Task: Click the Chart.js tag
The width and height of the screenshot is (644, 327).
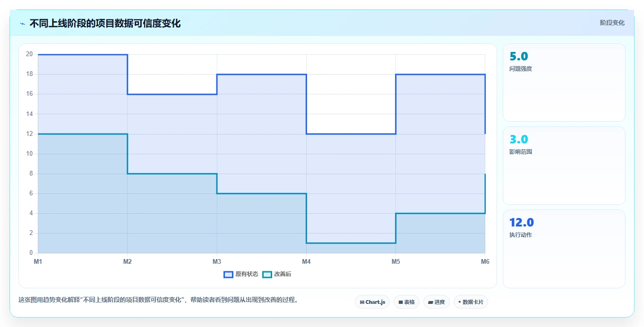Action: tap(372, 302)
